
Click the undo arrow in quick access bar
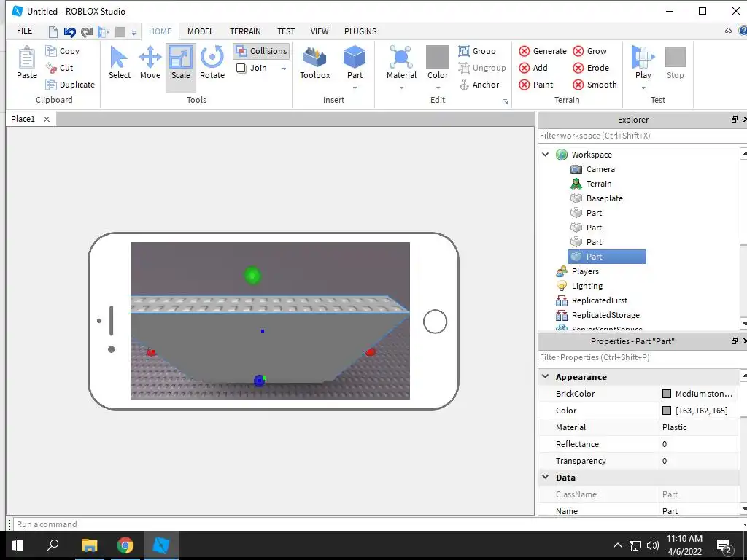pyautogui.click(x=69, y=32)
